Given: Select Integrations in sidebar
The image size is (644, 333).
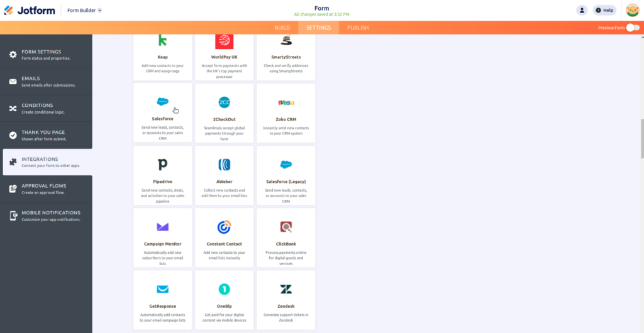Looking at the screenshot, I should coord(48,162).
